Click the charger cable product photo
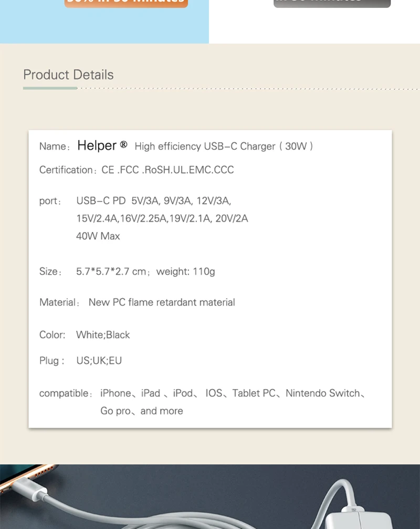 pos(210,496)
